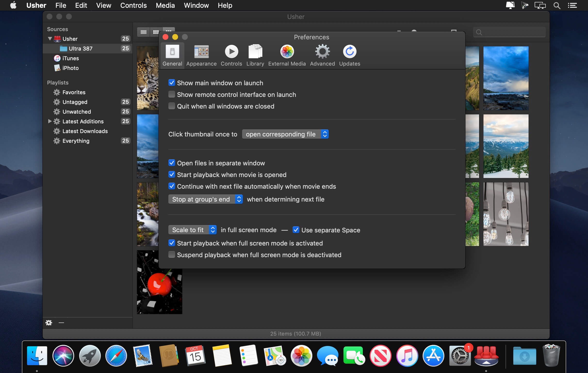Viewport: 588px width, 373px height.
Task: Open the Media menu in menu bar
Action: [x=165, y=5]
